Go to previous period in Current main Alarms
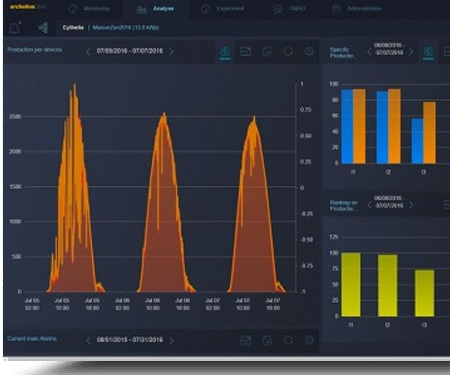This screenshot has height=375, width=450. pos(88,340)
